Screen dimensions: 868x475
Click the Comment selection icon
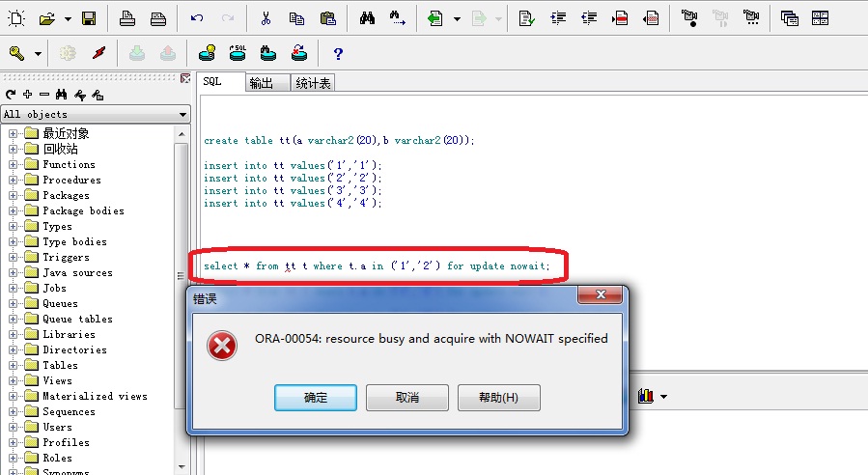click(x=620, y=18)
